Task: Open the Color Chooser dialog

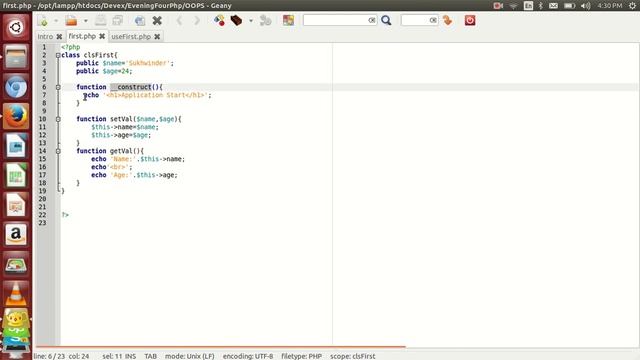Action: tap(288, 20)
